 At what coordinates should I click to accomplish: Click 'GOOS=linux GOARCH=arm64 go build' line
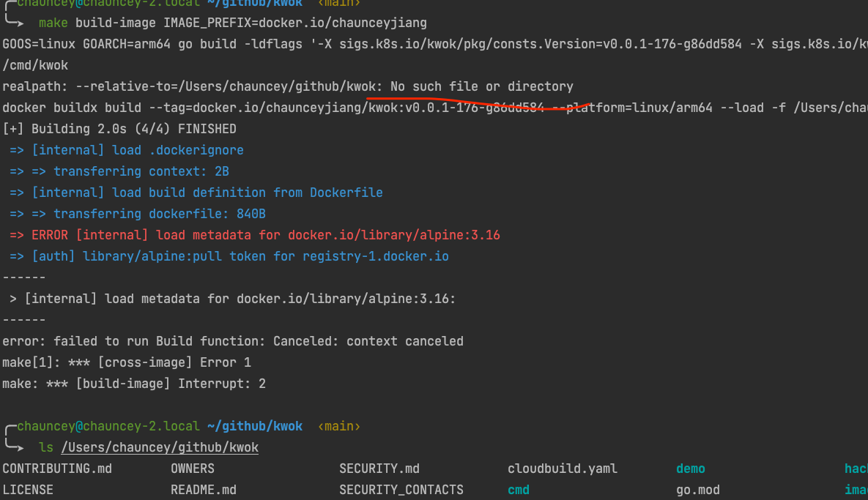[434, 44]
